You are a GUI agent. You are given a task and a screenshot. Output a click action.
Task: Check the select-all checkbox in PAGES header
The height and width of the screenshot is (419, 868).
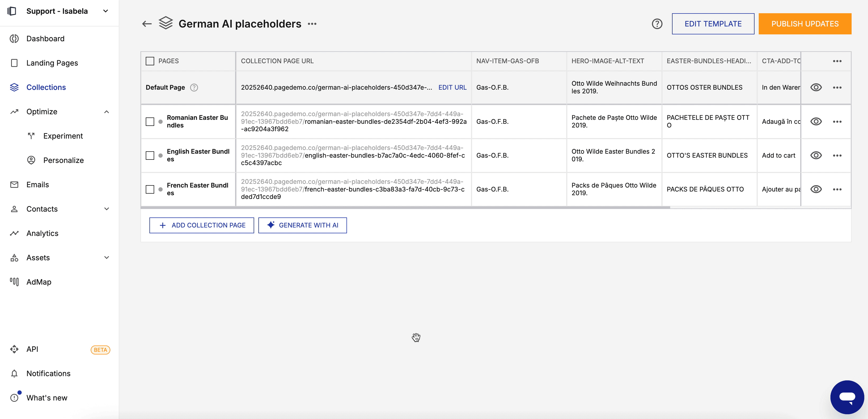150,61
